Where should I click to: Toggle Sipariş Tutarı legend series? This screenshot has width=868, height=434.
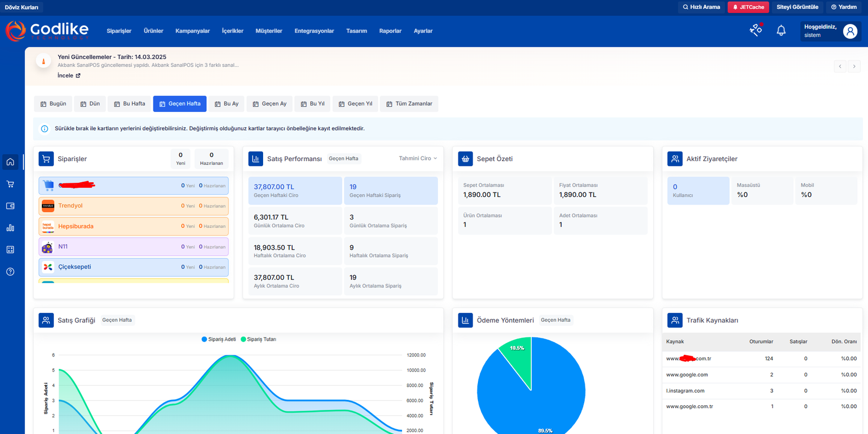258,340
